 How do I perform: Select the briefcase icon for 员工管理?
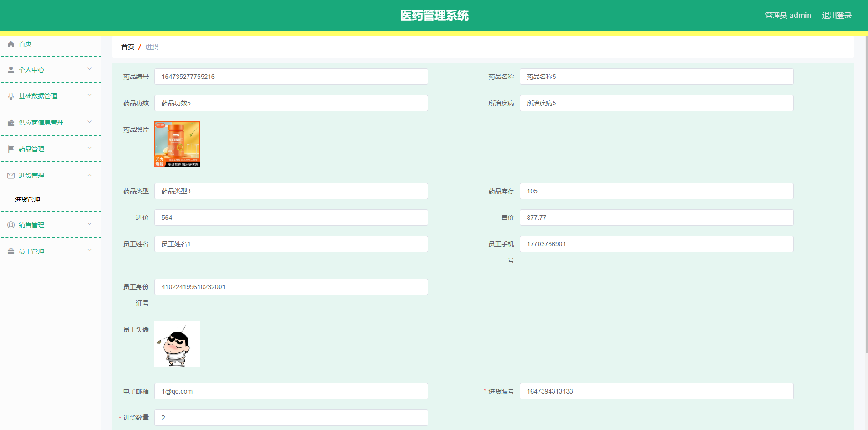[x=10, y=251]
